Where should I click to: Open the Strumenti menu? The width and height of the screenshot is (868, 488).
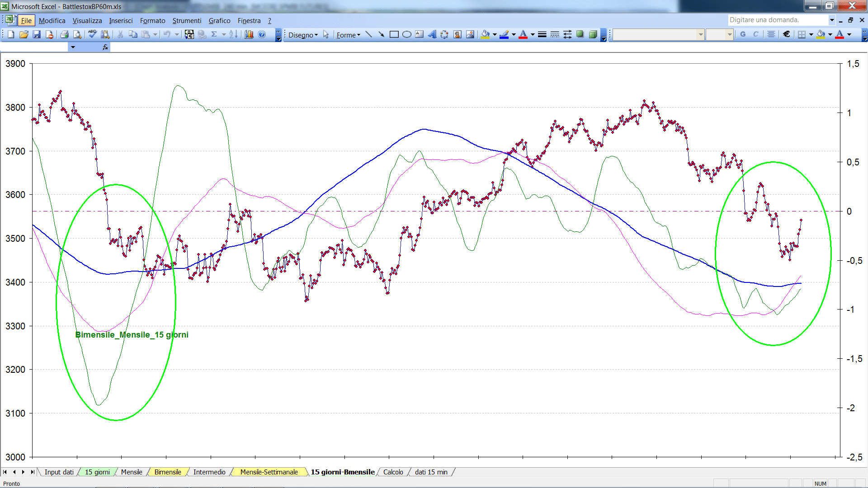(187, 21)
